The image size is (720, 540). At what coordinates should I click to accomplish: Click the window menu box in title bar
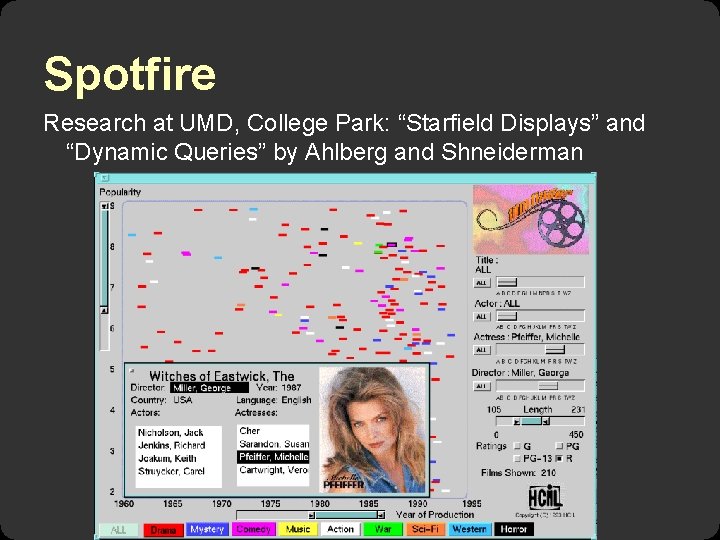click(104, 178)
